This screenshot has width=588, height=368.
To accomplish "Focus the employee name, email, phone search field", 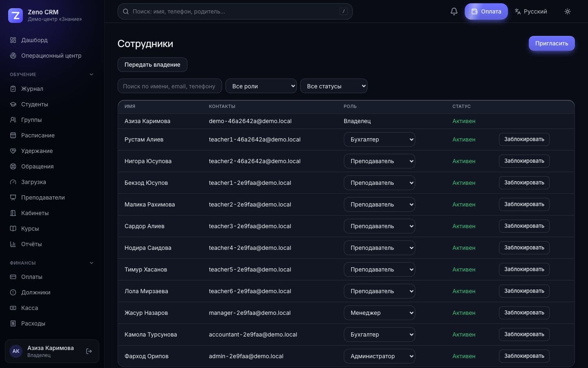I will click(x=170, y=86).
